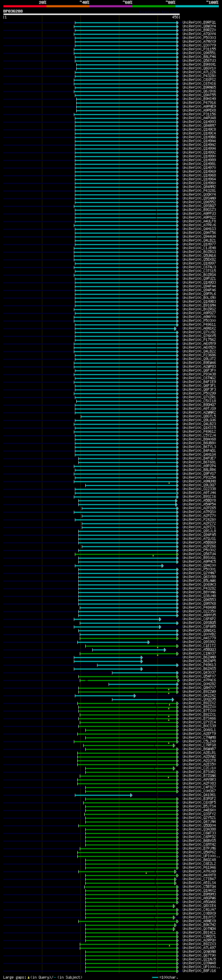Click hit label UniRef100_Q8W1K1
The height and width of the screenshot is (980, 222).
(199, 630)
